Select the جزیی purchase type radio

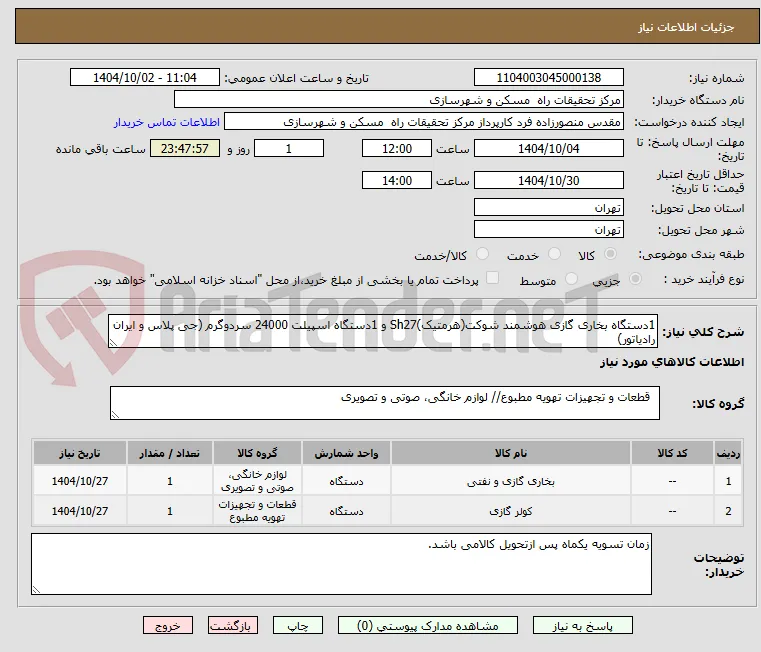click(x=635, y=279)
